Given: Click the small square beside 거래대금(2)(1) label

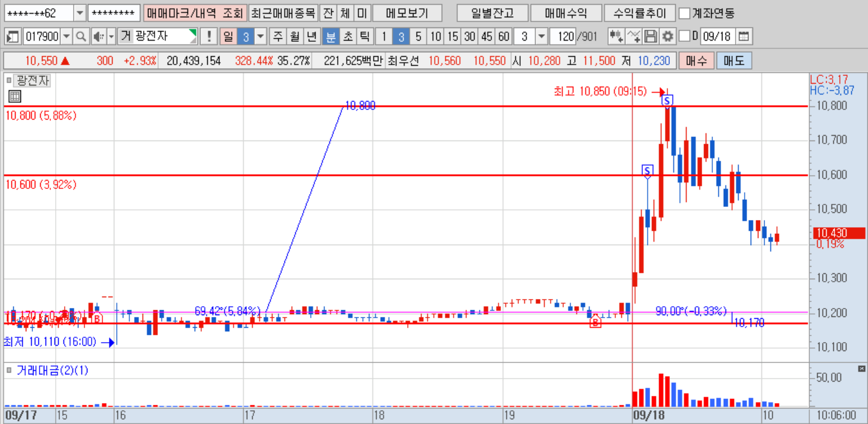Looking at the screenshot, I should click(9, 370).
